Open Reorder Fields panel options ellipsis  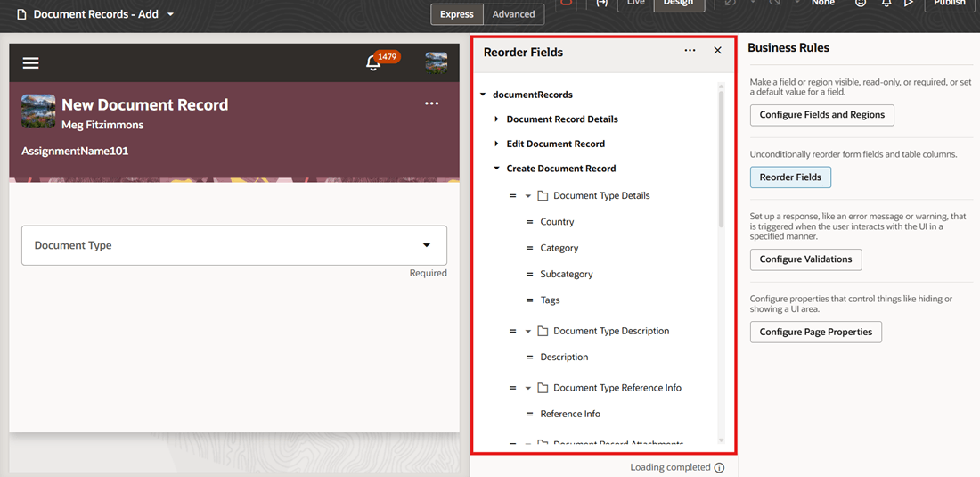pos(690,51)
